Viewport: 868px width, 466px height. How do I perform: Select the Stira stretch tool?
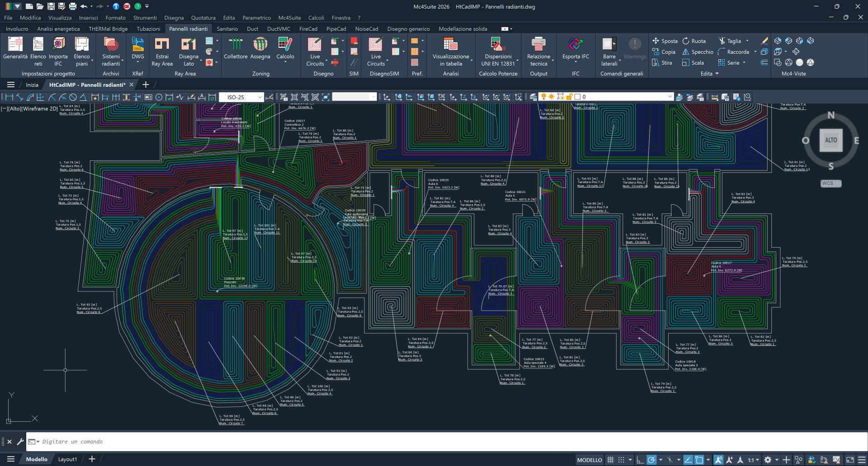pos(662,62)
